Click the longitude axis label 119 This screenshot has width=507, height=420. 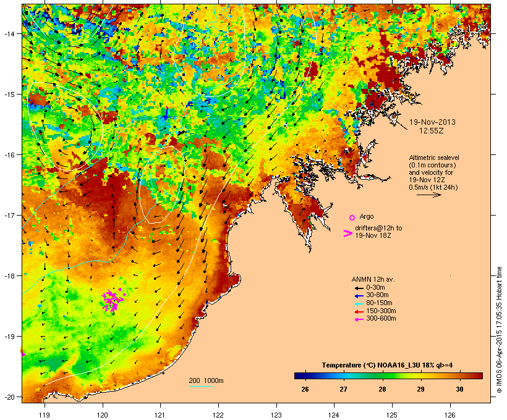45,415
